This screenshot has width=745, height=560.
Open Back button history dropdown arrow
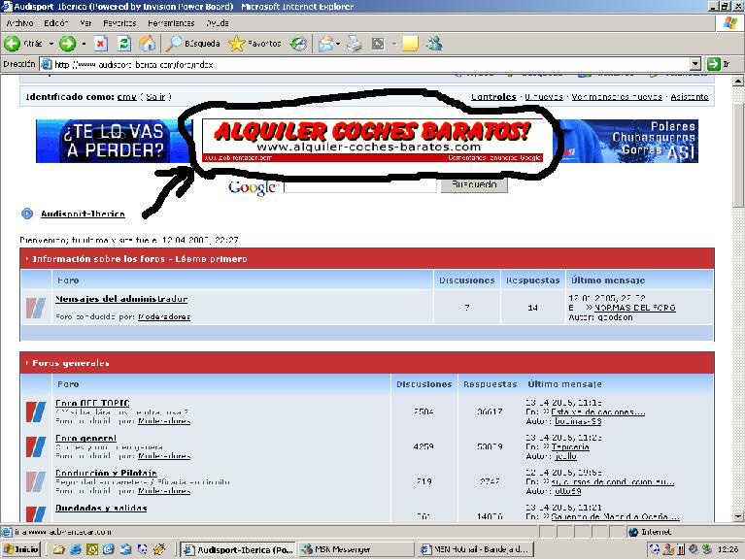pos(51,44)
